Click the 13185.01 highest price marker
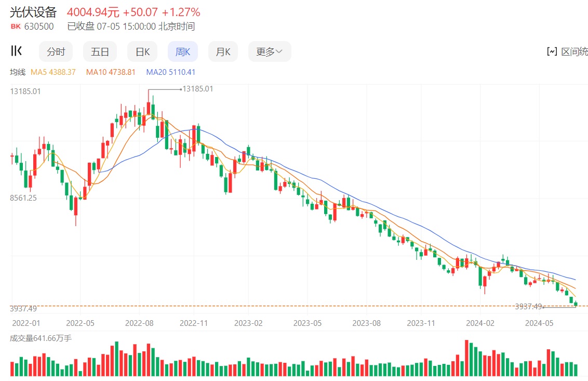The width and height of the screenshot is (588, 381). coord(197,88)
